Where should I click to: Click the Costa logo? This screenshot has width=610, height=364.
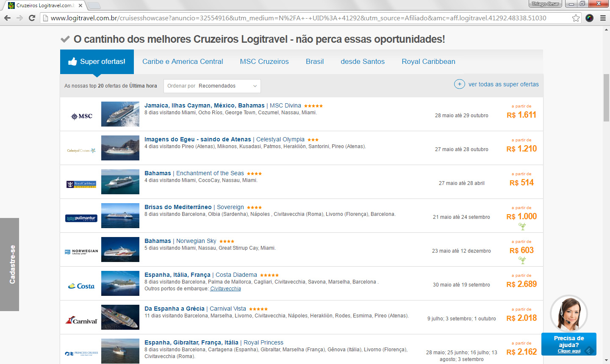point(81,286)
